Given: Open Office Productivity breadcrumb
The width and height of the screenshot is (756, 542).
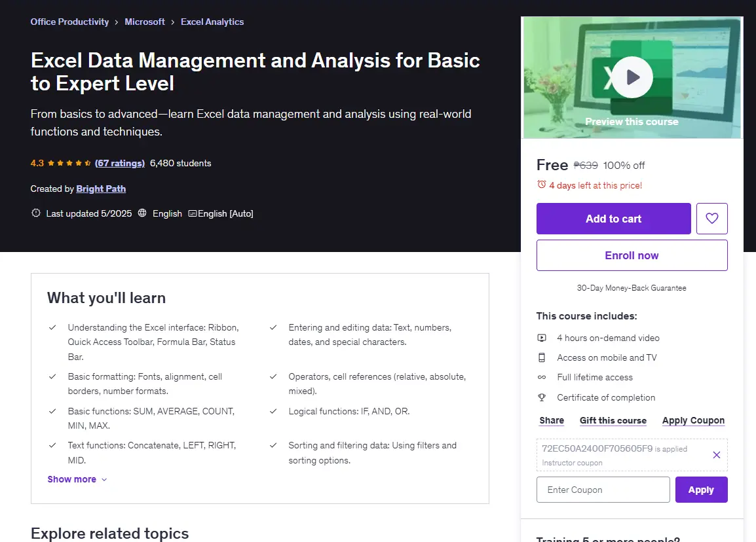Looking at the screenshot, I should [x=69, y=22].
